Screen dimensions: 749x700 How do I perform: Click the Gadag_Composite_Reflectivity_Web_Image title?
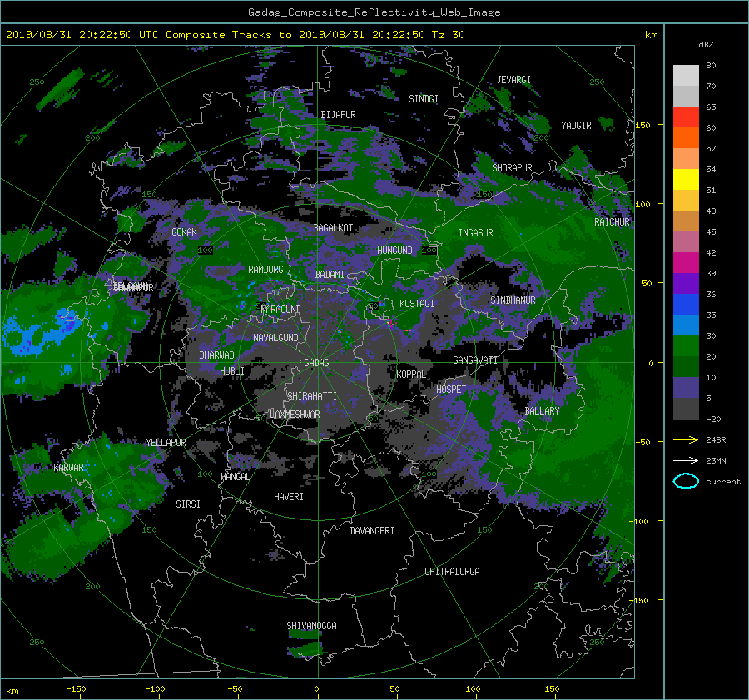374,12
